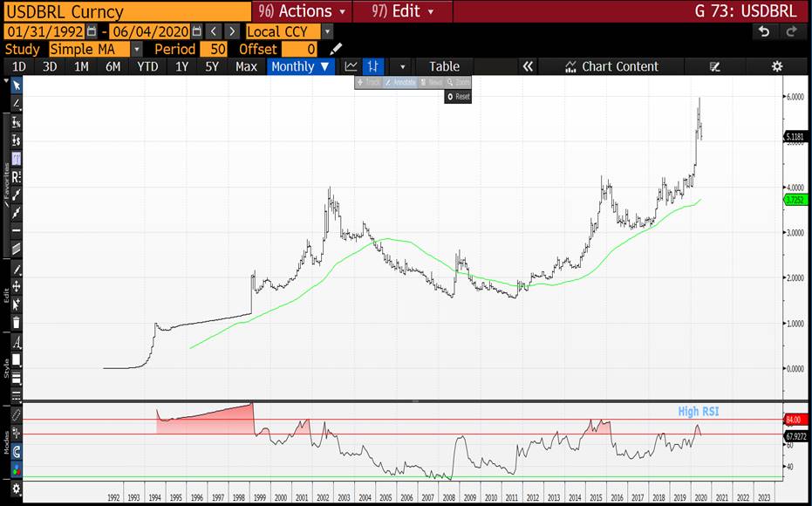Expand the Local CCY currency dropdown
Image resolution: width=812 pixels, height=506 pixels.
click(327, 31)
